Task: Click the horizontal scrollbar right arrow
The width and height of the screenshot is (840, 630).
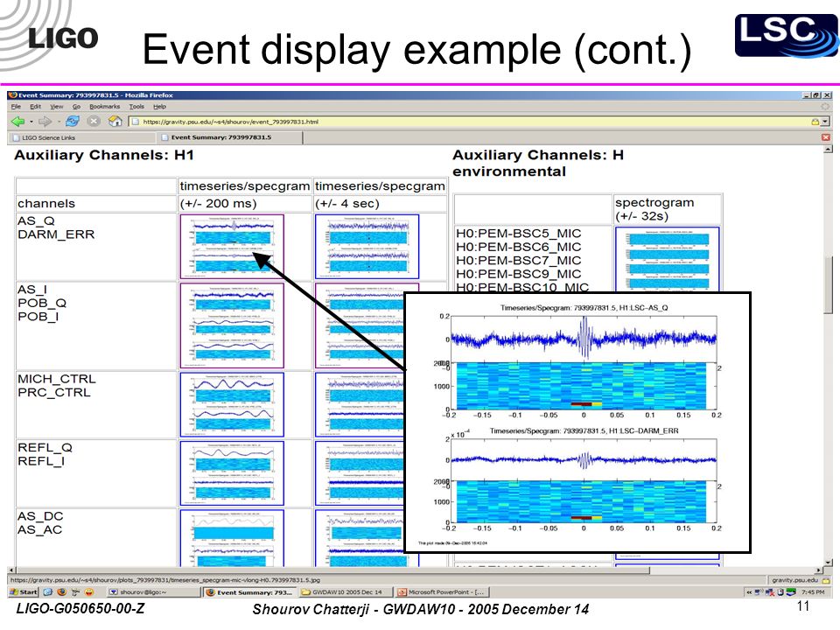Action: pos(819,570)
